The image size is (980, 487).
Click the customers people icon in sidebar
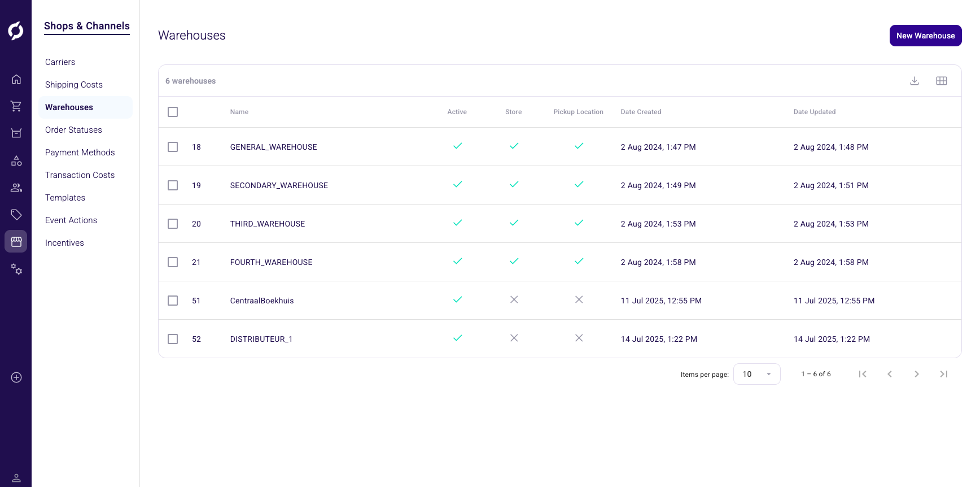(16, 188)
